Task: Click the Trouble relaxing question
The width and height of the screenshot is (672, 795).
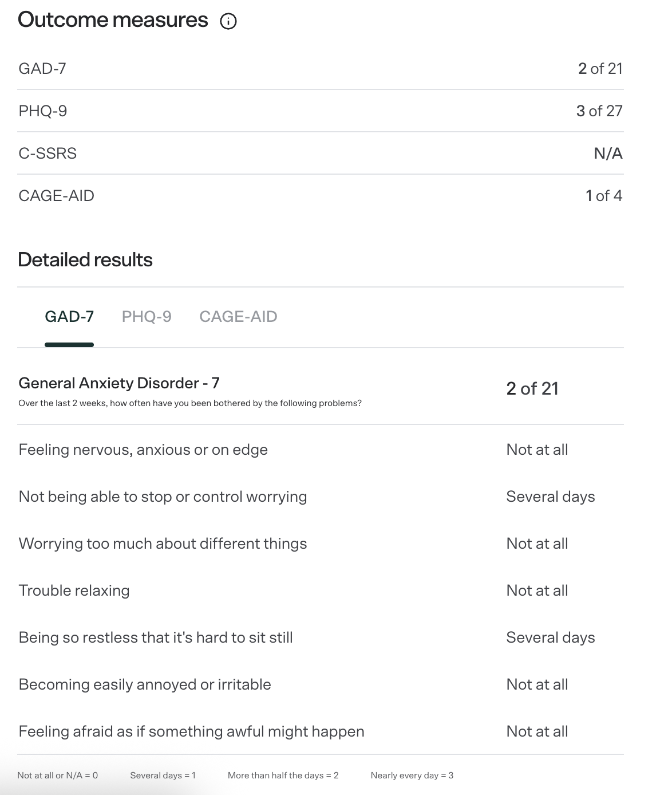Action: coord(74,591)
